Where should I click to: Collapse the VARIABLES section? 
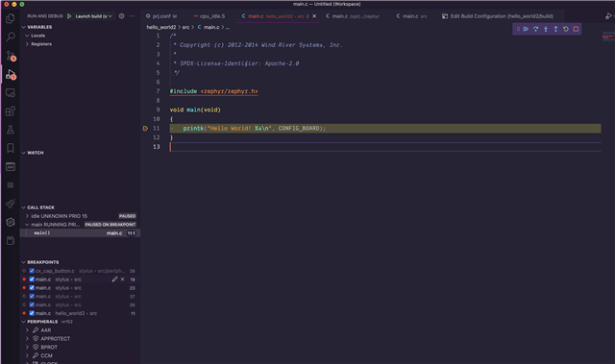(x=23, y=27)
